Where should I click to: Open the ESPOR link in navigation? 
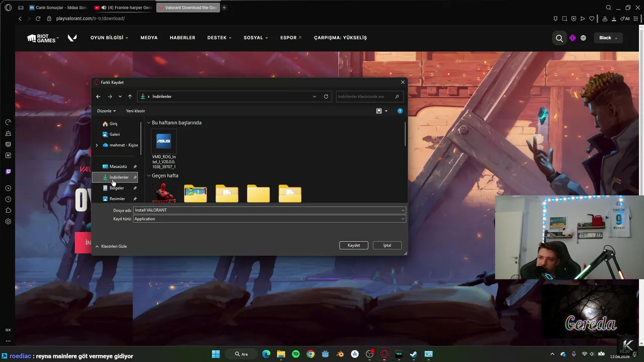(x=291, y=38)
